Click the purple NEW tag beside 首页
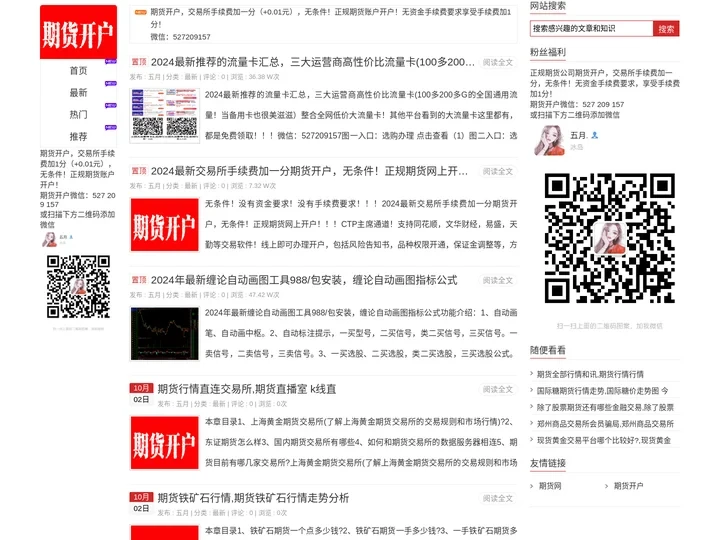 pos(111,61)
